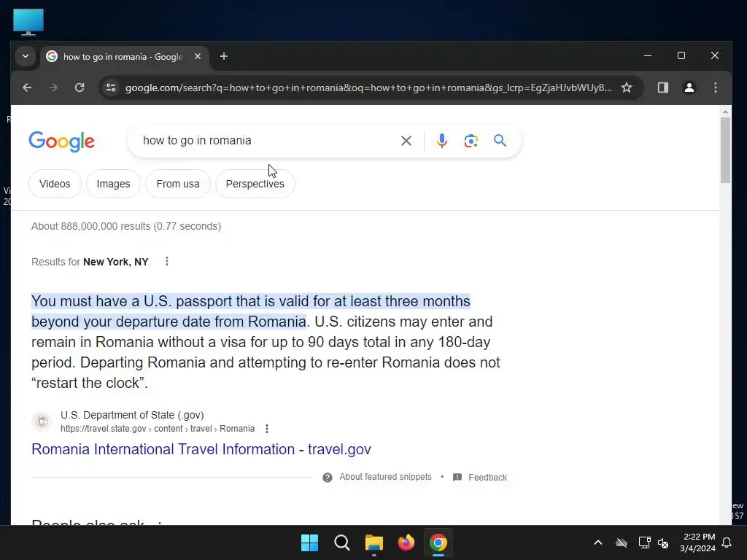The image size is (747, 560).
Task: Clear the search query with X
Action: coord(406,141)
